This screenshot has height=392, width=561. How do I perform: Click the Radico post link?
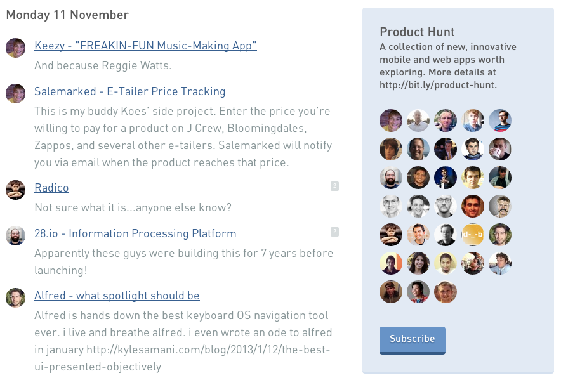click(51, 188)
